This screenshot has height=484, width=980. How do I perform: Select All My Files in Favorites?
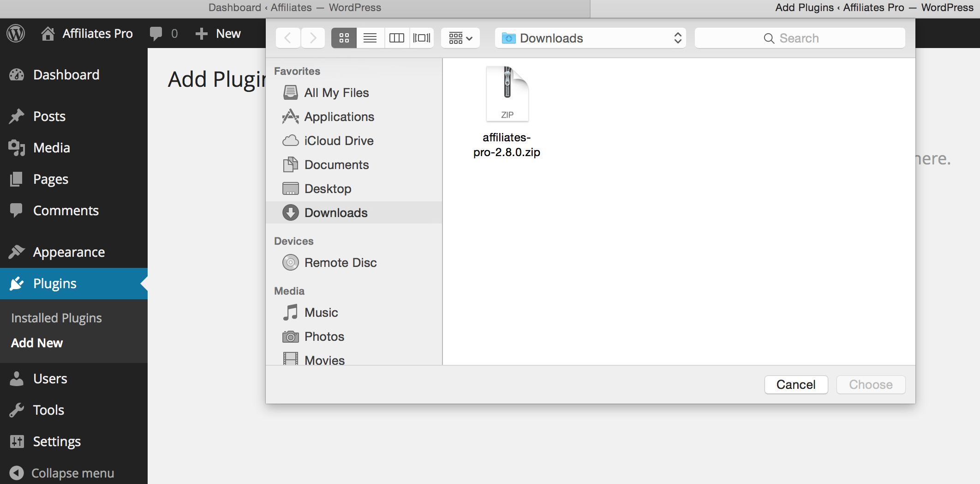click(x=354, y=93)
